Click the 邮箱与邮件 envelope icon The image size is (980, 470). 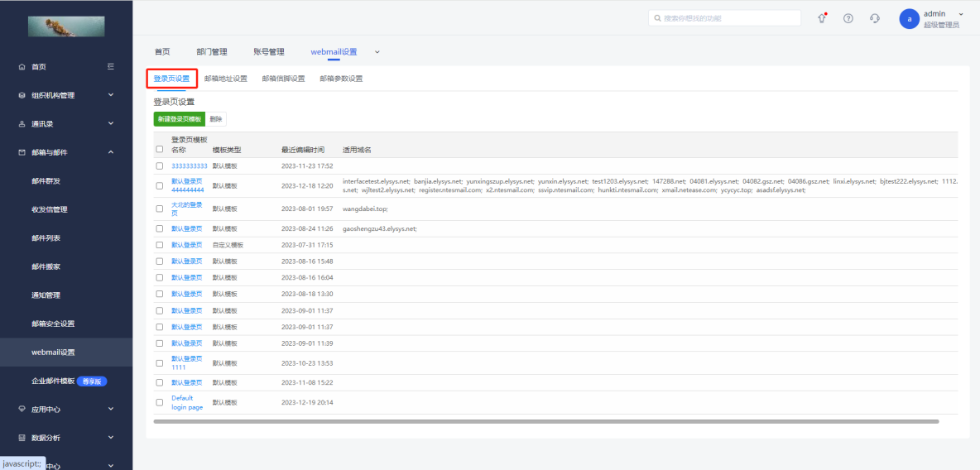22,152
